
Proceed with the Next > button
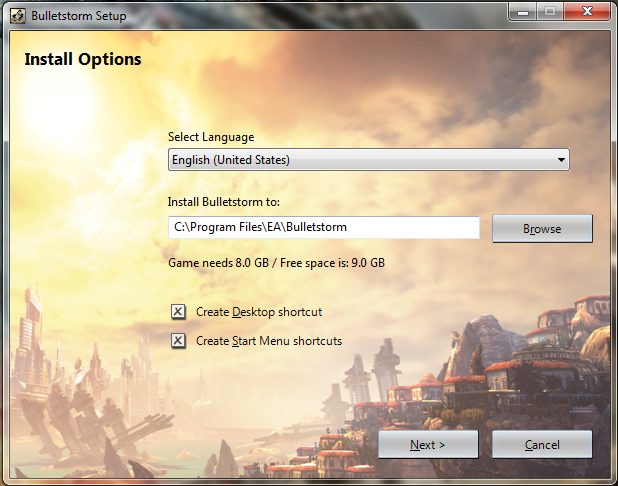pos(428,445)
